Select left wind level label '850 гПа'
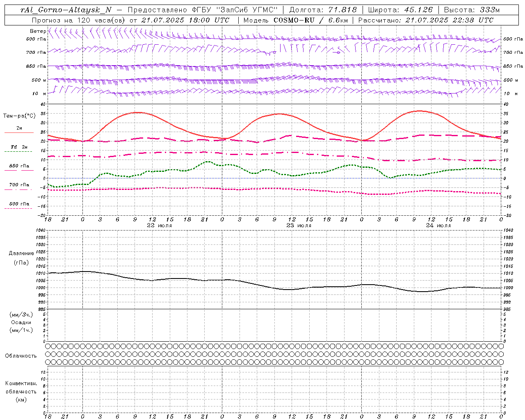Viewport: 525px width, 420px height. coord(36,66)
